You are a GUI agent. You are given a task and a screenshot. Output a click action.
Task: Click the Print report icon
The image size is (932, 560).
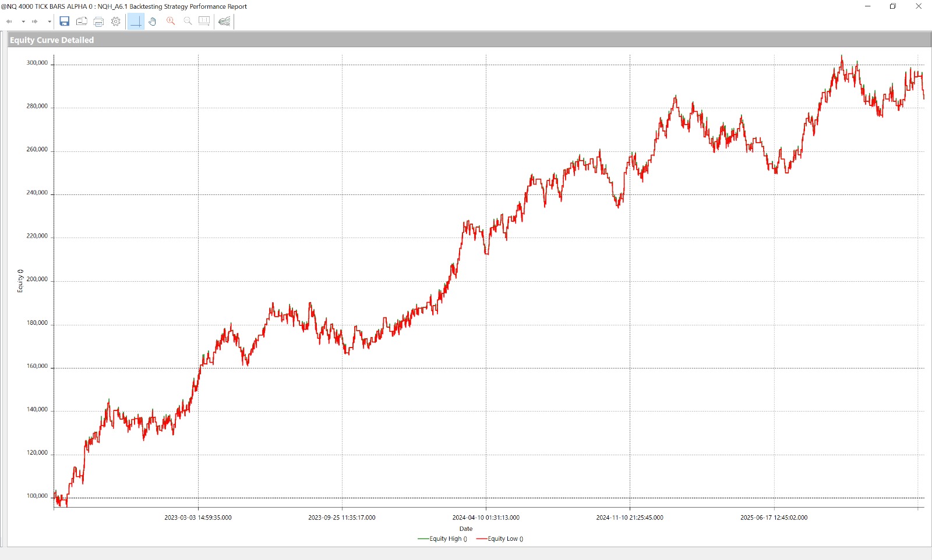[x=98, y=22]
